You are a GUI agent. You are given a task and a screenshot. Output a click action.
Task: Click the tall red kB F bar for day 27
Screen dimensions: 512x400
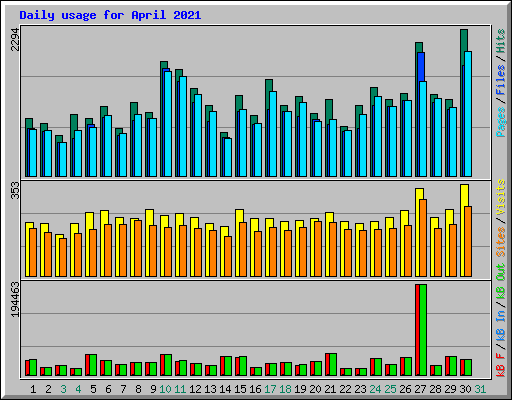417,330
